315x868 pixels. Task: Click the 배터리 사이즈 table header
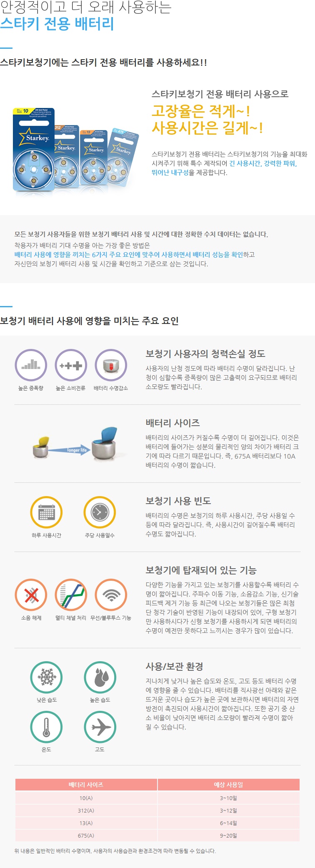tap(86, 785)
